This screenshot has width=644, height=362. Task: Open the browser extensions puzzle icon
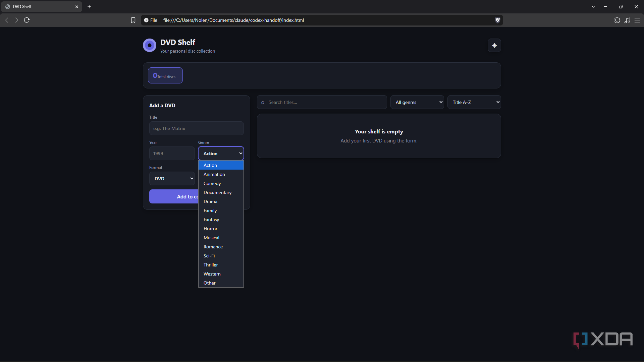617,20
